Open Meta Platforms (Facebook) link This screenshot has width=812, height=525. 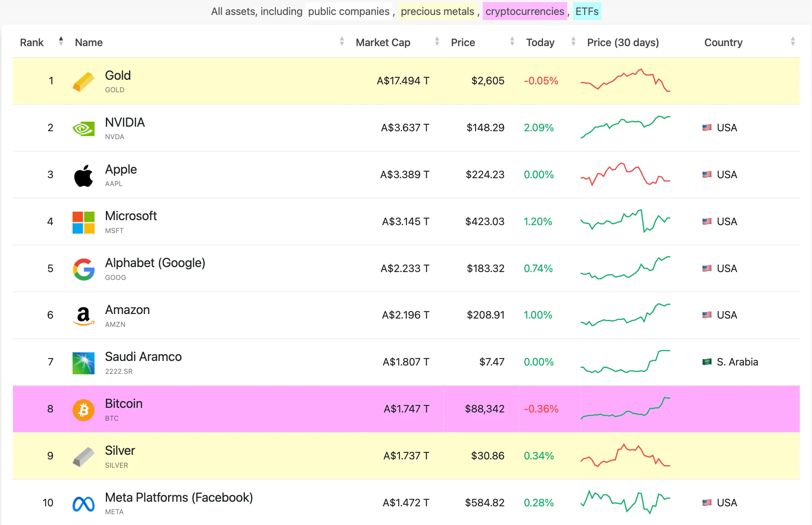tap(179, 498)
